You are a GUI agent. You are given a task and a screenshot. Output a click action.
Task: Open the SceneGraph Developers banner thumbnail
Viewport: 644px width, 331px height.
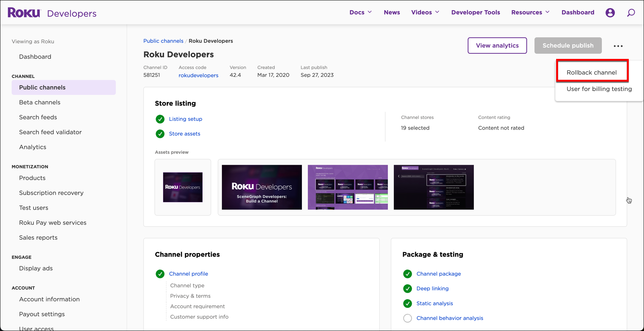262,187
